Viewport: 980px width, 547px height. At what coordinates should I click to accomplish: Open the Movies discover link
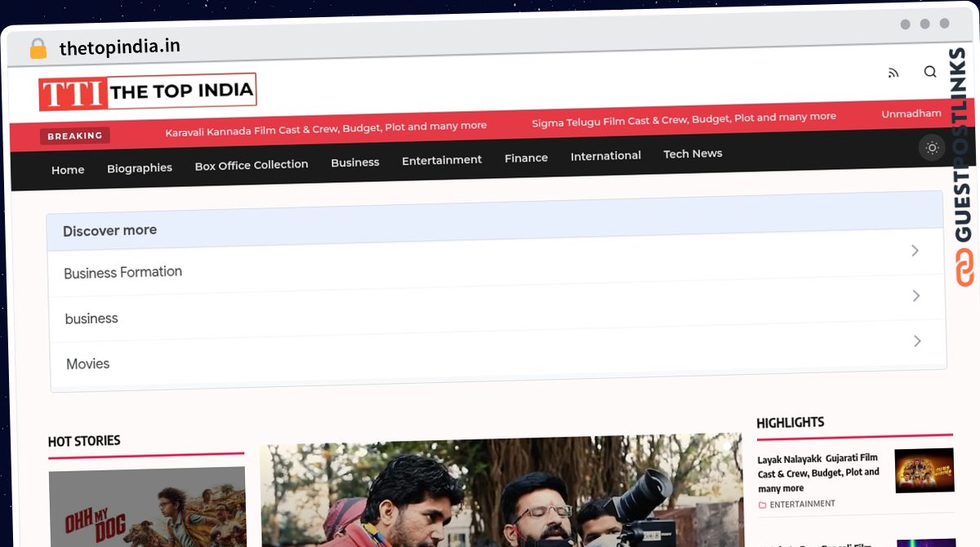click(x=88, y=363)
